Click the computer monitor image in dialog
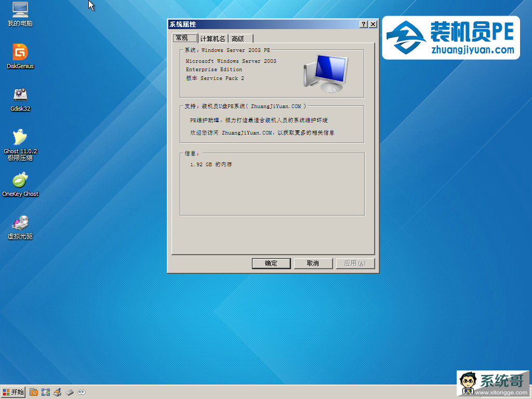The width and height of the screenshot is (532, 399). click(x=326, y=73)
